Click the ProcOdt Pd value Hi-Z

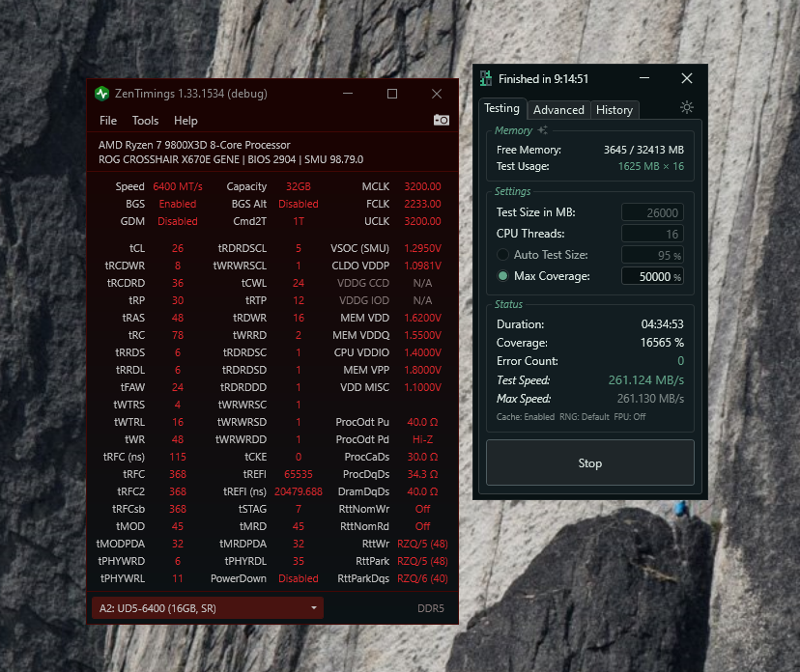pos(422,439)
